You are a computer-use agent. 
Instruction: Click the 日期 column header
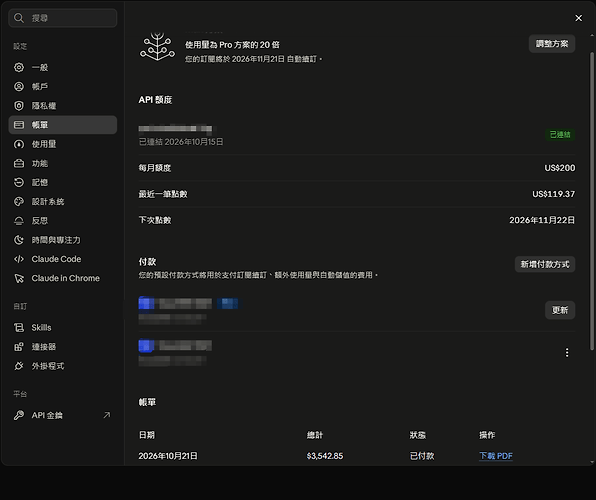click(x=147, y=435)
